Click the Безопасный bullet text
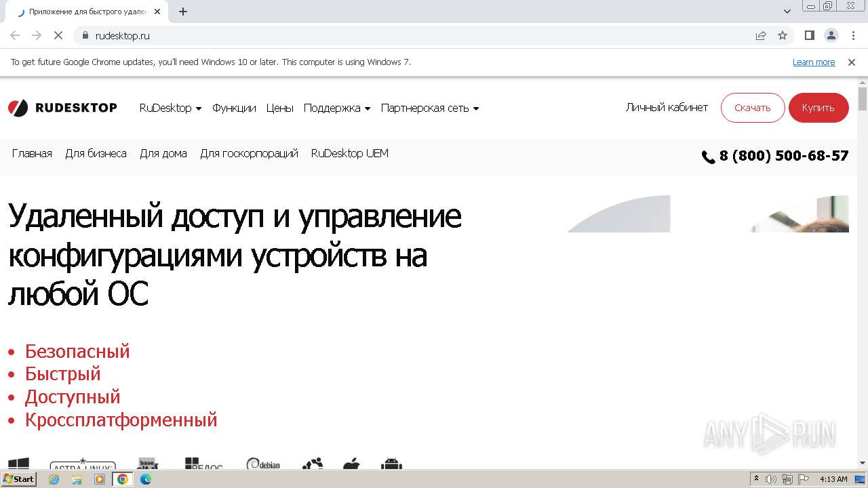 click(77, 351)
